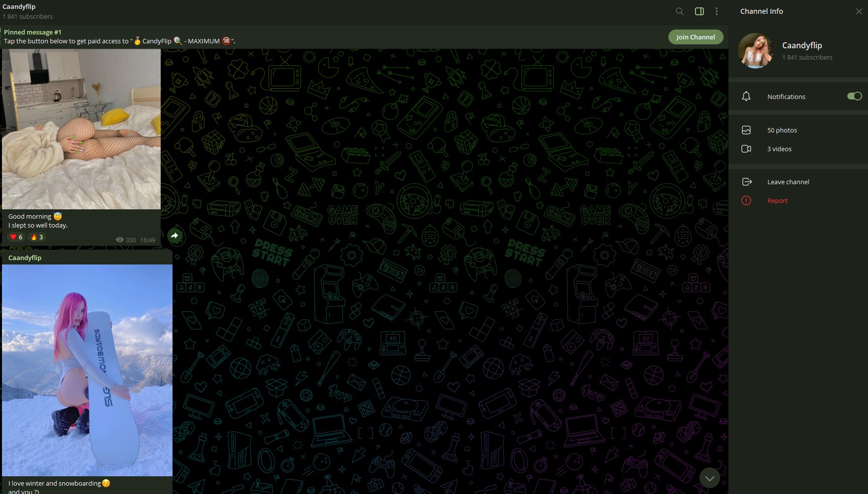Close the Channel Info panel
Viewport: 868px width, 494px height.
pyautogui.click(x=859, y=11)
